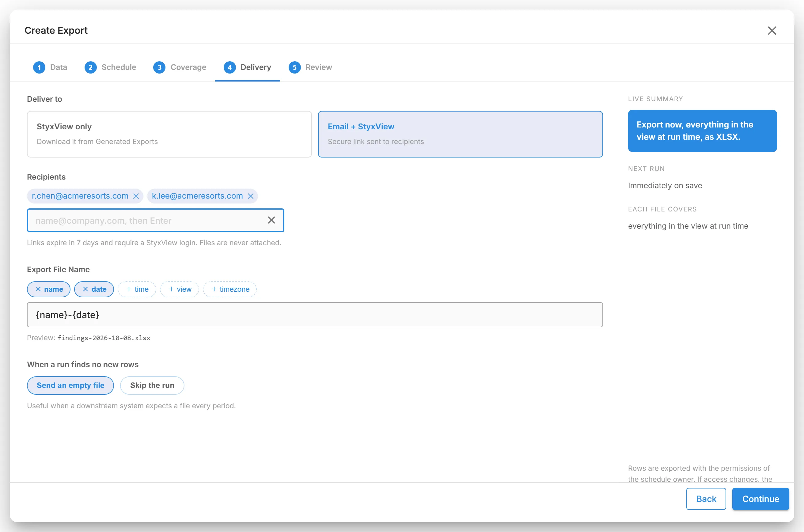
Task: Choose Email + StyxView delivery option
Action: click(x=460, y=134)
